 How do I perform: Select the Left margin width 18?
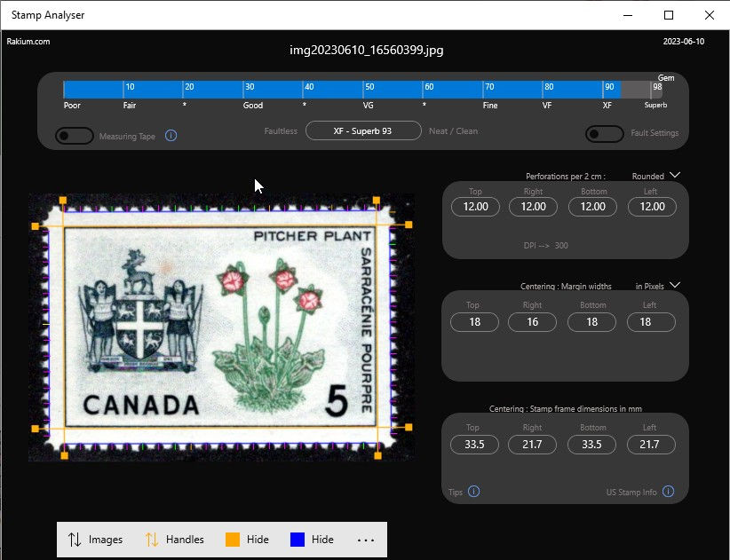point(651,322)
